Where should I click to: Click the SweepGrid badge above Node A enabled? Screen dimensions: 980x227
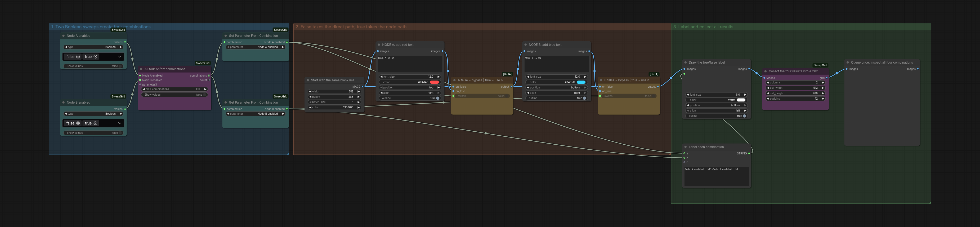click(x=118, y=30)
